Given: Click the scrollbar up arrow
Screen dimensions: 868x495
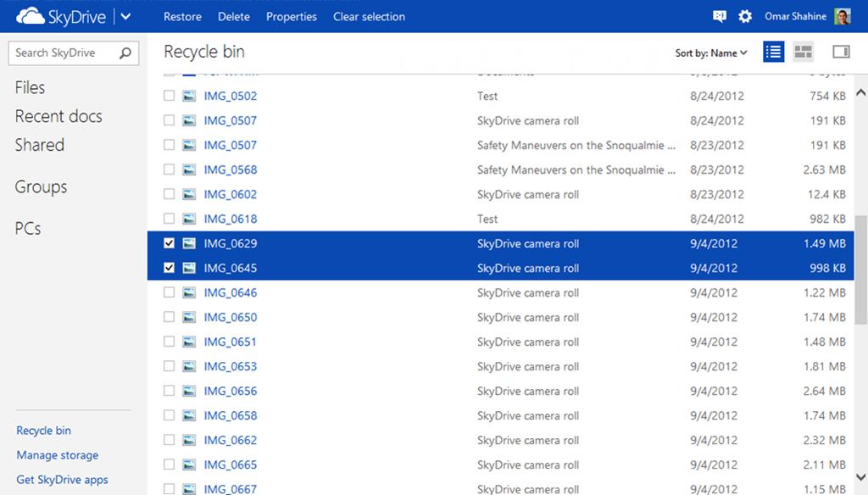Looking at the screenshot, I should coord(860,92).
